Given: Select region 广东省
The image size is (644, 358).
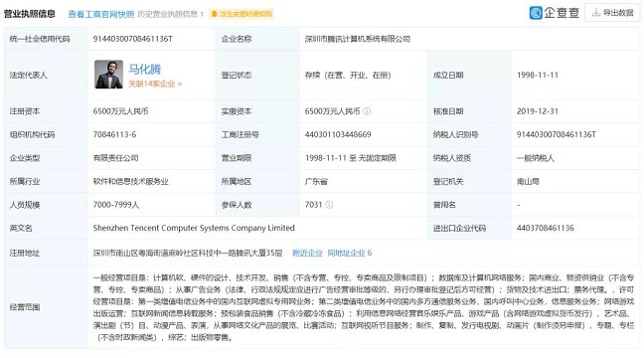Looking at the screenshot, I should [x=316, y=181].
